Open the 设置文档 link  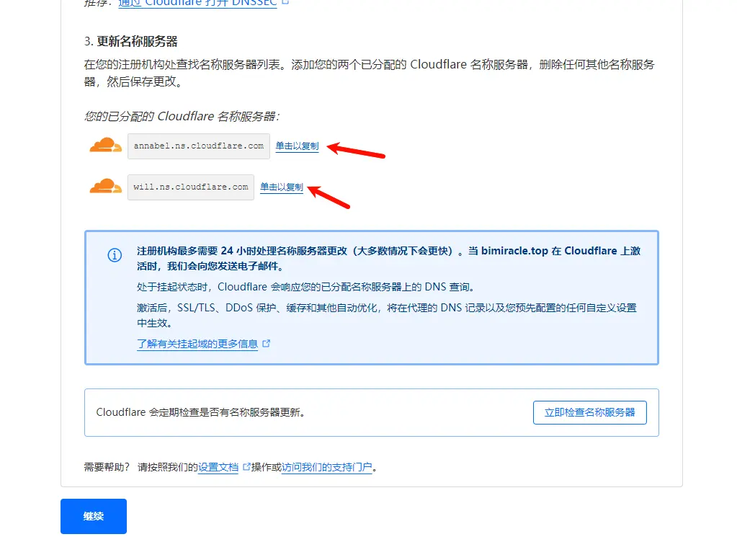pos(218,467)
